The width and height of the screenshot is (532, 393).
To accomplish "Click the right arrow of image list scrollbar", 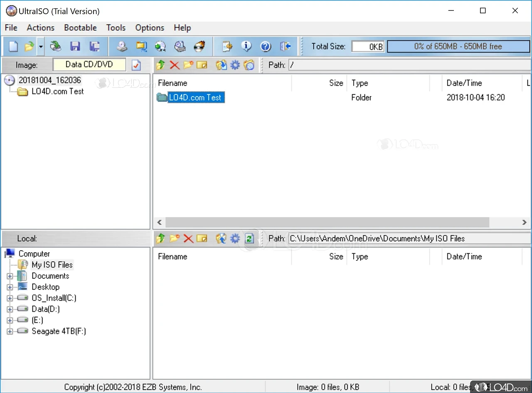I will pos(525,222).
